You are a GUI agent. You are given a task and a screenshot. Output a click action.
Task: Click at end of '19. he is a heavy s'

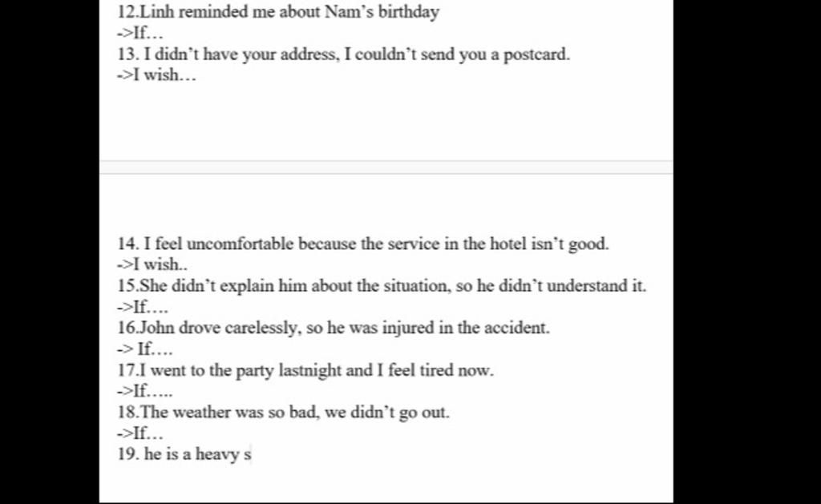click(252, 454)
